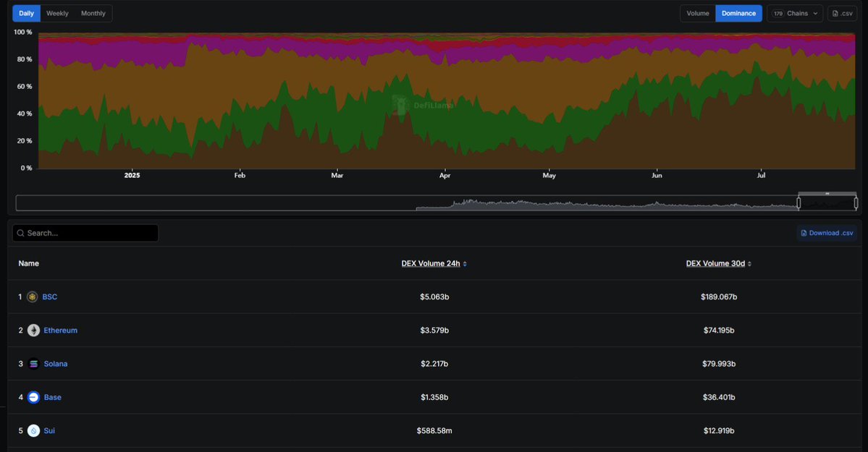Switch chart to Weekly interval
The height and width of the screenshot is (452, 868).
coord(58,13)
